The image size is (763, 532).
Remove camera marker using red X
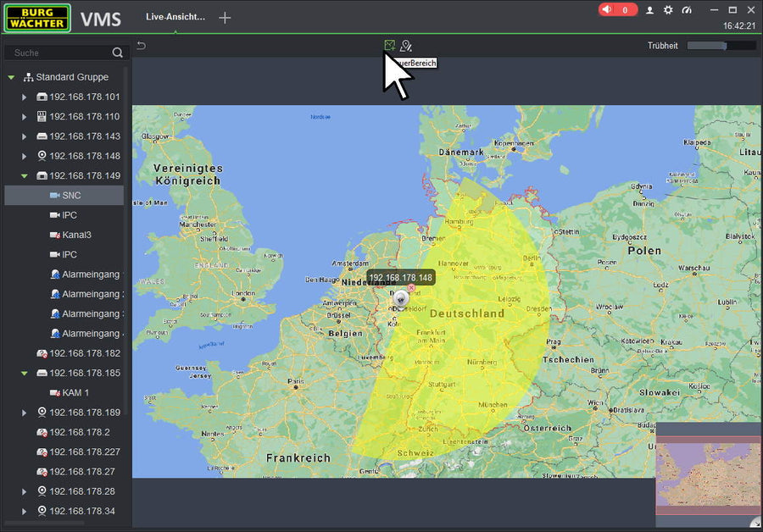click(x=411, y=288)
